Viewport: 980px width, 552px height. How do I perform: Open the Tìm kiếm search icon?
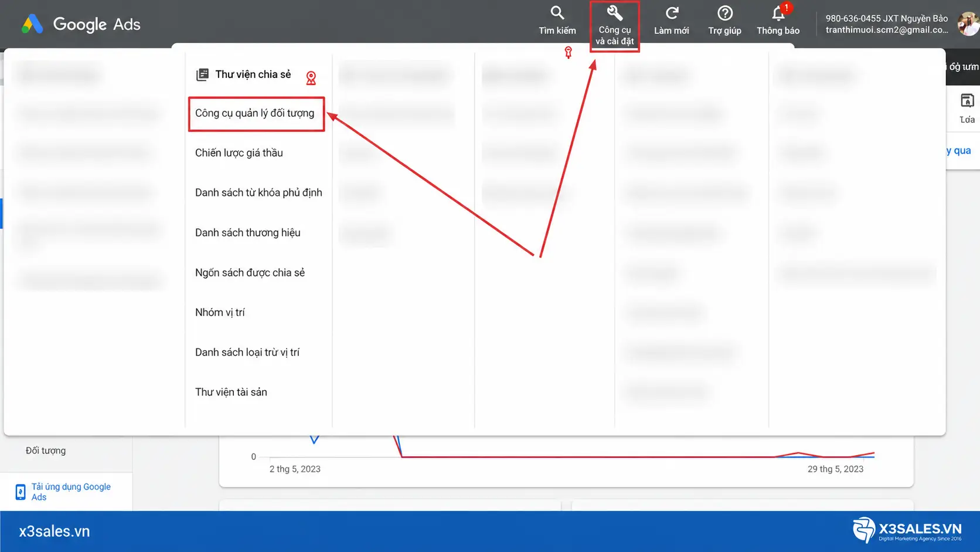tap(557, 13)
